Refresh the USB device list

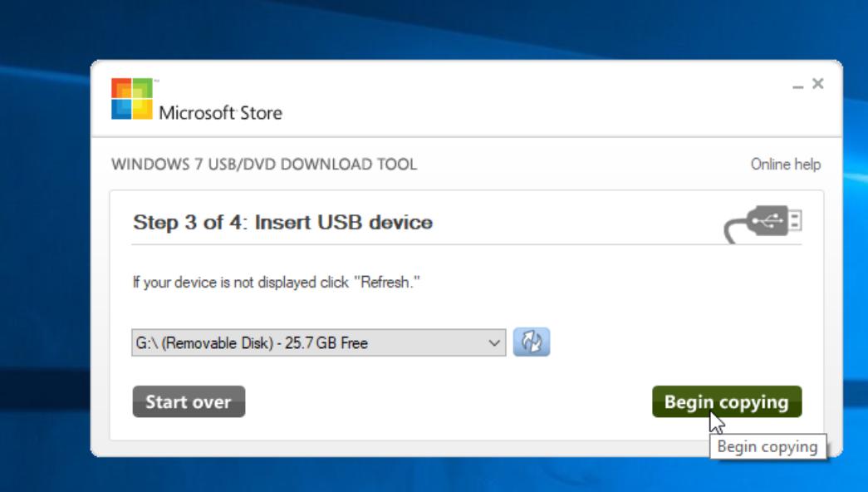click(532, 342)
